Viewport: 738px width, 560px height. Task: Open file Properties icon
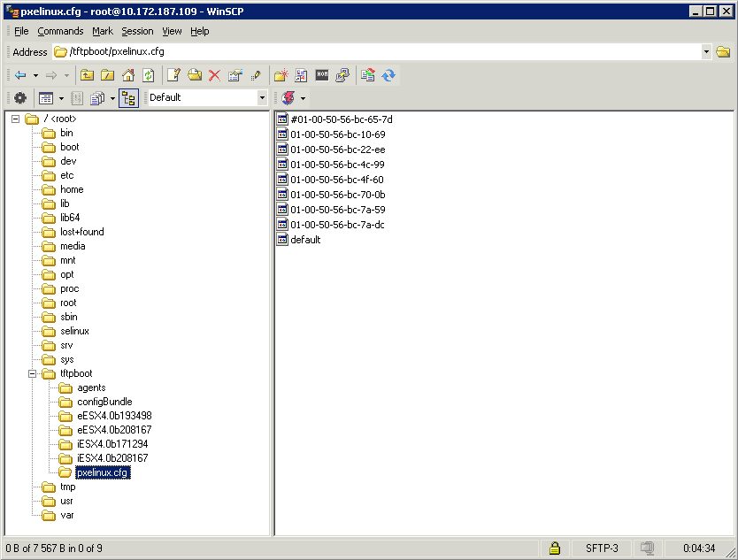(x=235, y=75)
